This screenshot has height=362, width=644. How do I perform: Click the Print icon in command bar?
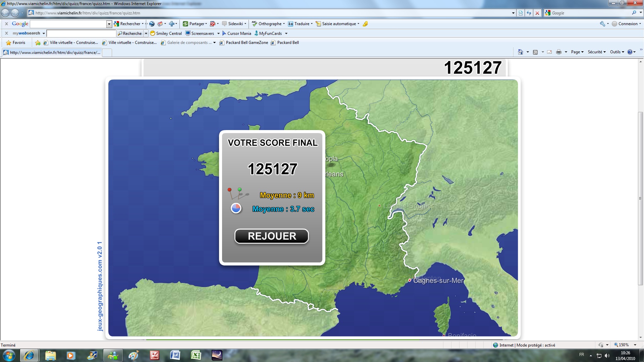[x=558, y=52]
